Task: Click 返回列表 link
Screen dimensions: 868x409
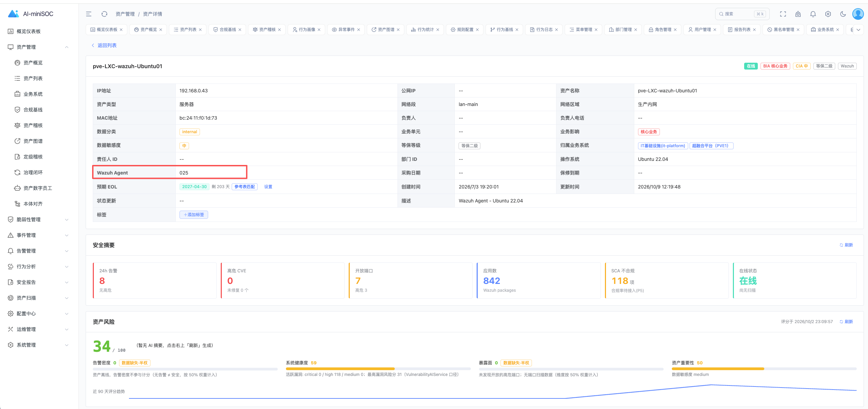Action: [104, 45]
